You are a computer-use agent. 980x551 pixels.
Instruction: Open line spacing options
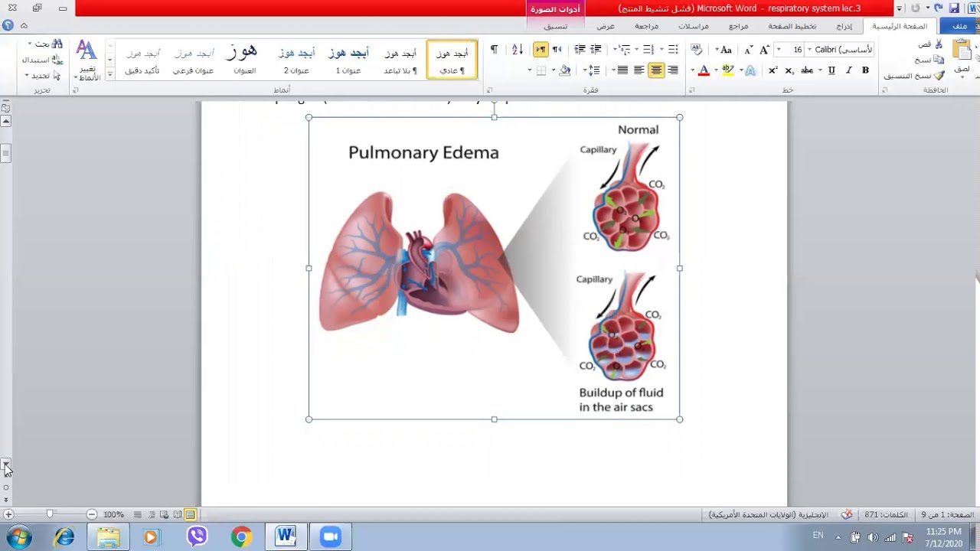click(x=593, y=70)
